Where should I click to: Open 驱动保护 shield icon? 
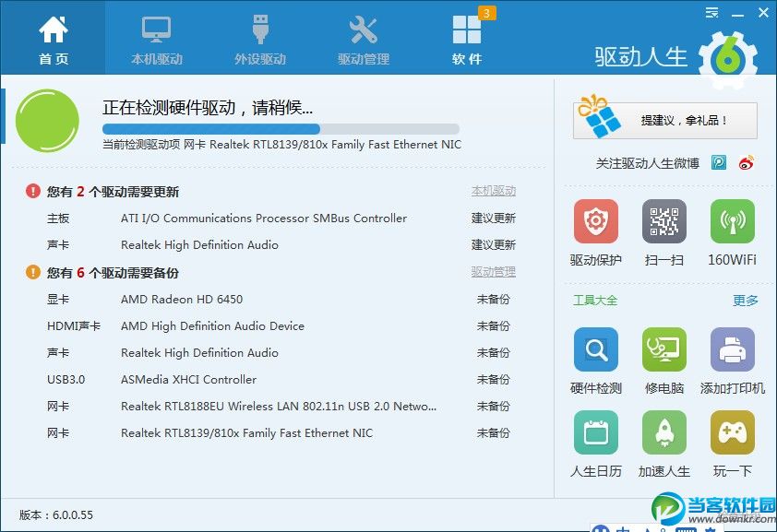tap(595, 221)
